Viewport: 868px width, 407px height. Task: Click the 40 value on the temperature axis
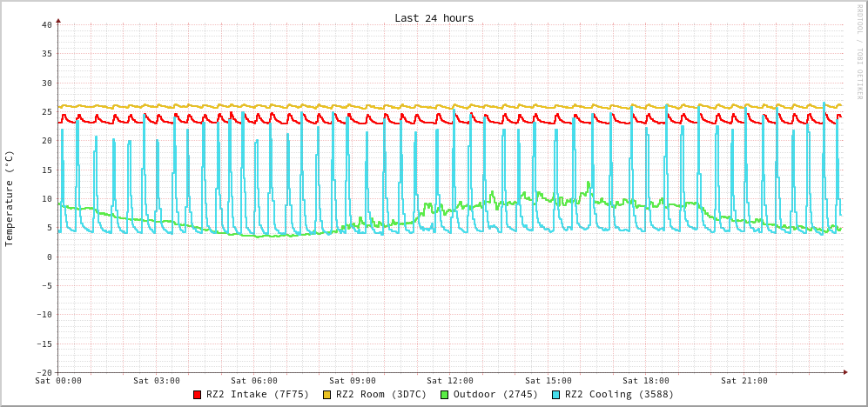(46, 24)
